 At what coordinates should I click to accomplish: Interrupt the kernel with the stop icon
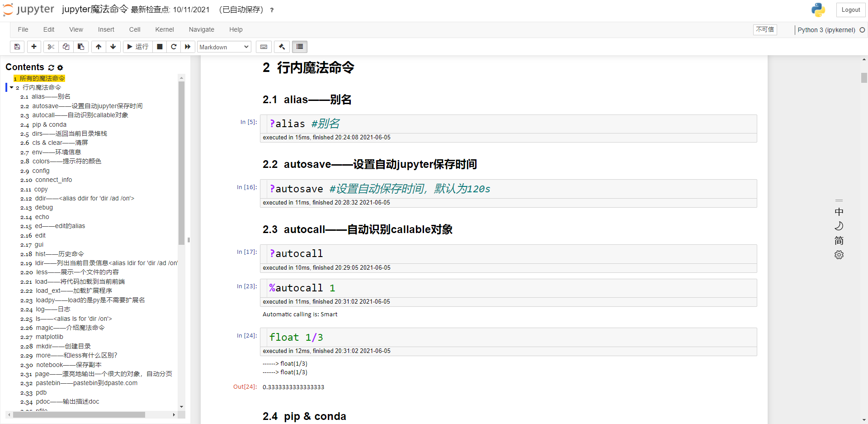tap(160, 47)
